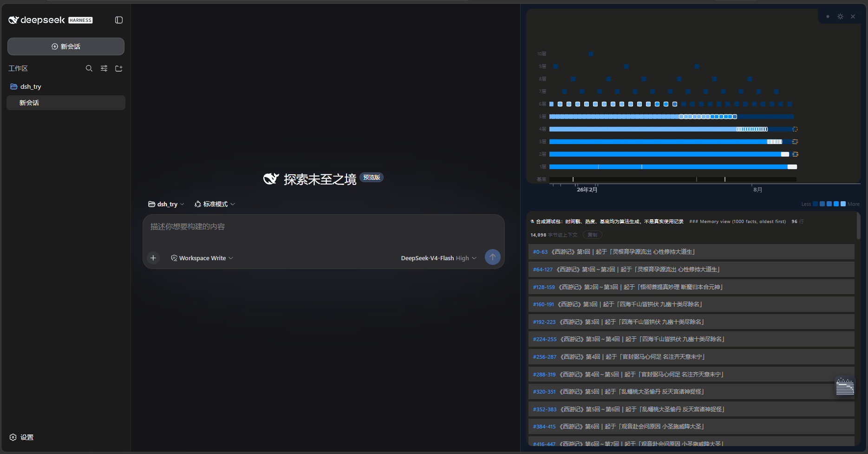Open the Workspace Write permission dropdown
The width and height of the screenshot is (868, 454).
click(202, 258)
